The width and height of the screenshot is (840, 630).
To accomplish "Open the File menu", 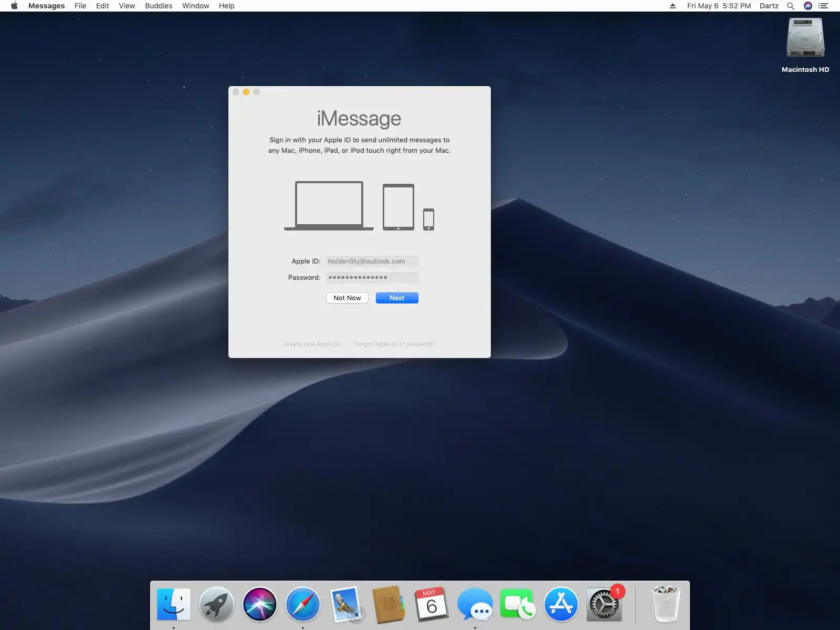I will [80, 6].
